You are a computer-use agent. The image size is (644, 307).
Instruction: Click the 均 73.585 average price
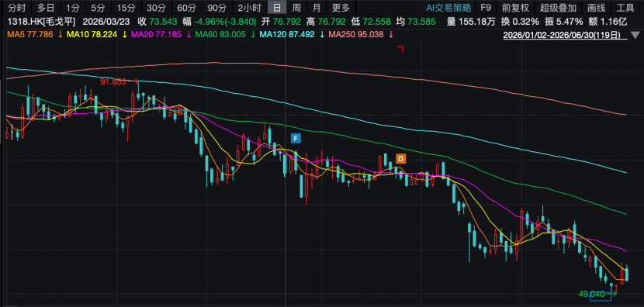(416, 22)
